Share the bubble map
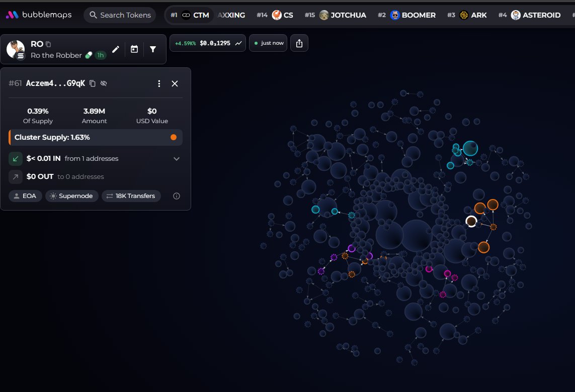The image size is (575, 392). pyautogui.click(x=299, y=43)
